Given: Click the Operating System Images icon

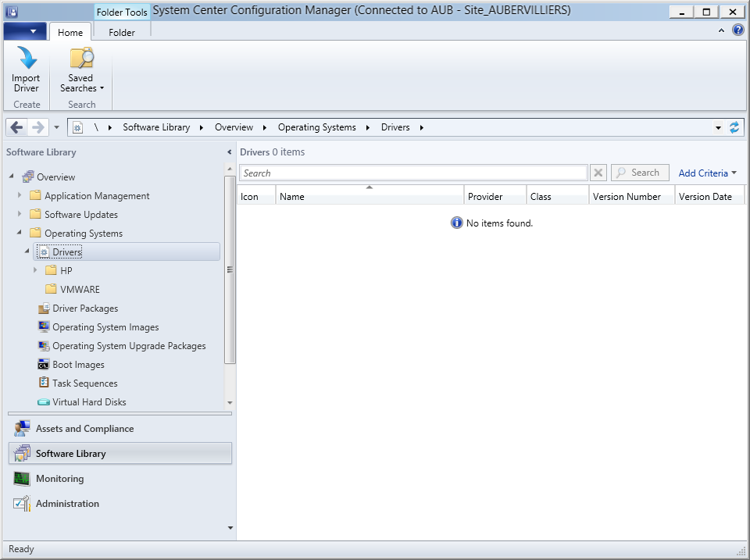Looking at the screenshot, I should click(44, 326).
